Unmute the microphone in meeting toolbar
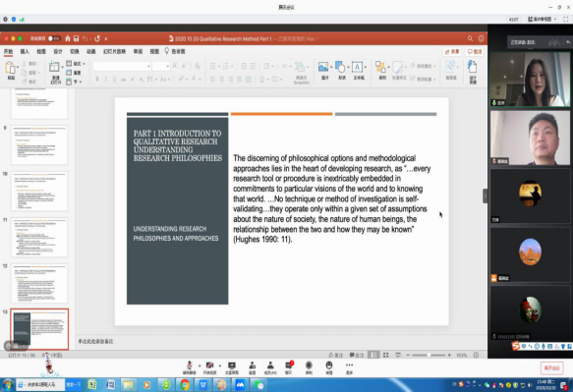Screen dimensions: 573x392 pos(190,367)
